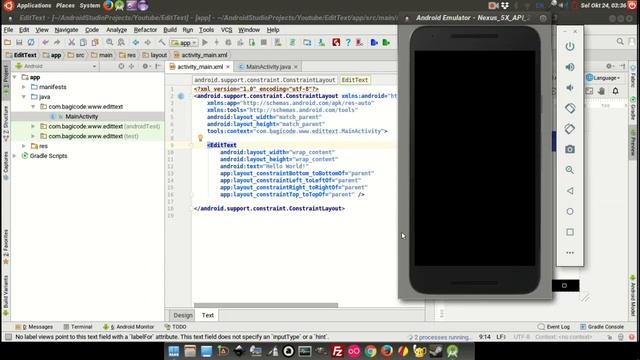Image resolution: width=640 pixels, height=360 pixels.
Task: Expand the res folder arrow
Action: point(24,146)
